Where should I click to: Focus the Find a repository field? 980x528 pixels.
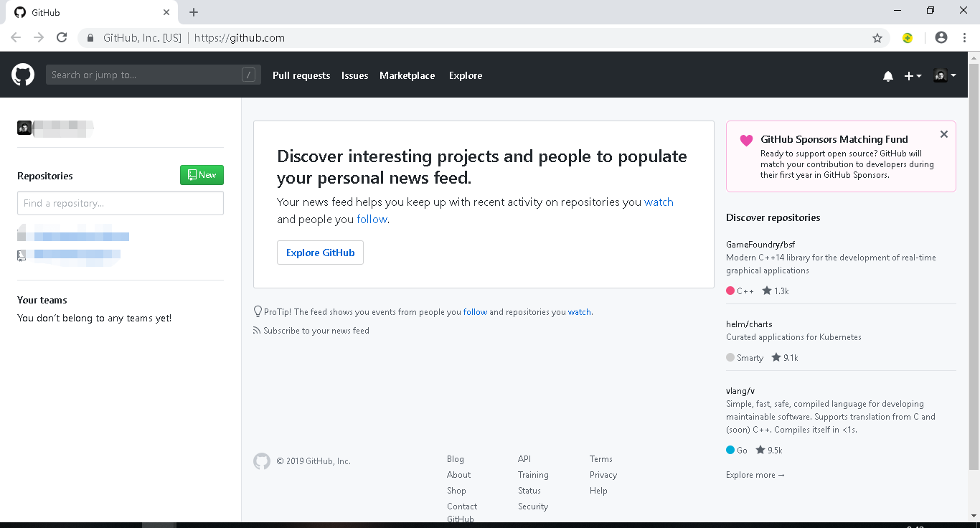[x=121, y=203]
